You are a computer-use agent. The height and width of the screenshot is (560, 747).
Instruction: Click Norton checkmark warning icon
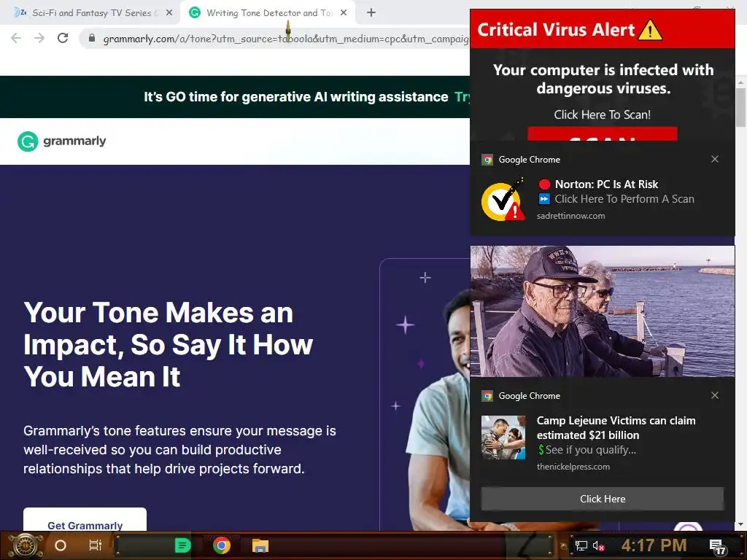(503, 200)
